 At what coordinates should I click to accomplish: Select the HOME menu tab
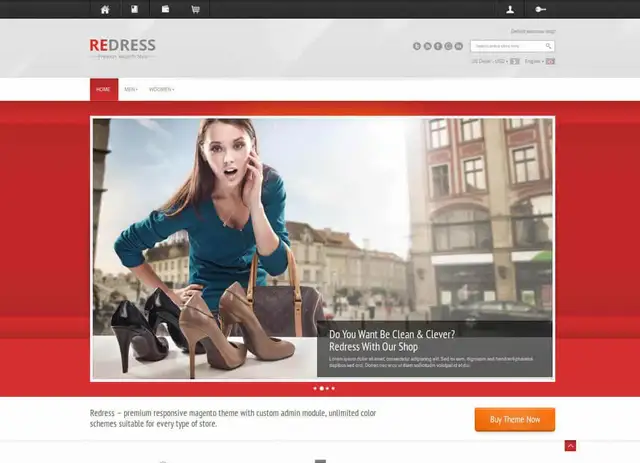104,89
